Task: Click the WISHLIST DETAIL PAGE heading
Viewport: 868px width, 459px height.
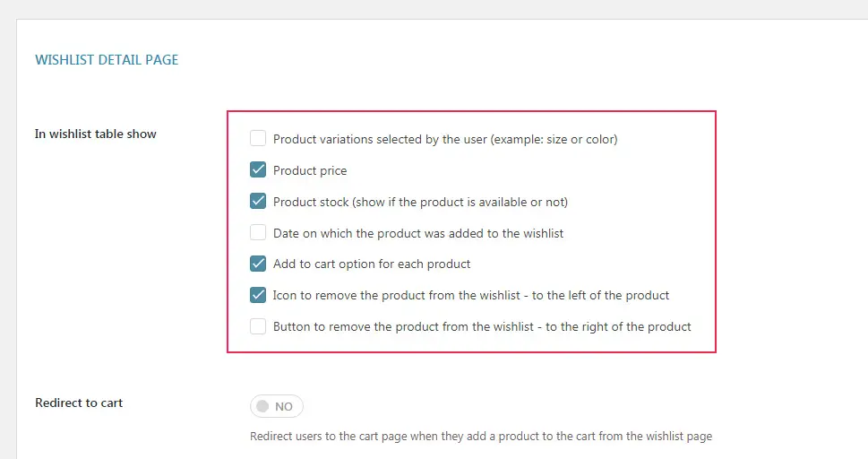Action: tap(107, 60)
